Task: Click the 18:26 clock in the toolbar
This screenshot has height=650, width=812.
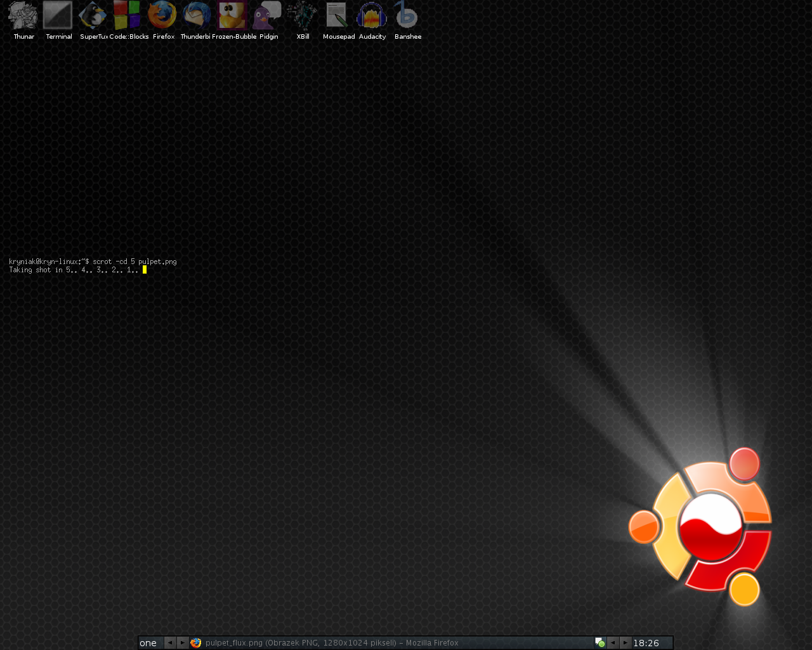Action: [x=646, y=643]
